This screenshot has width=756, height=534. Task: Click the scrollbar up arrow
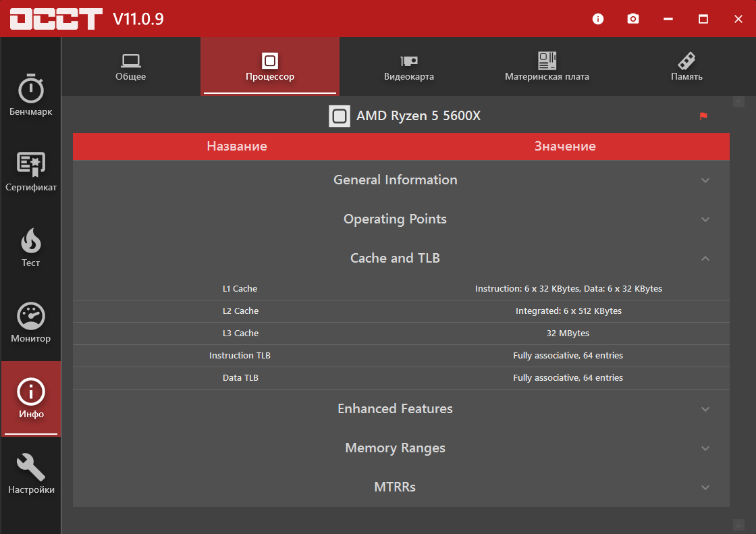coord(738,102)
